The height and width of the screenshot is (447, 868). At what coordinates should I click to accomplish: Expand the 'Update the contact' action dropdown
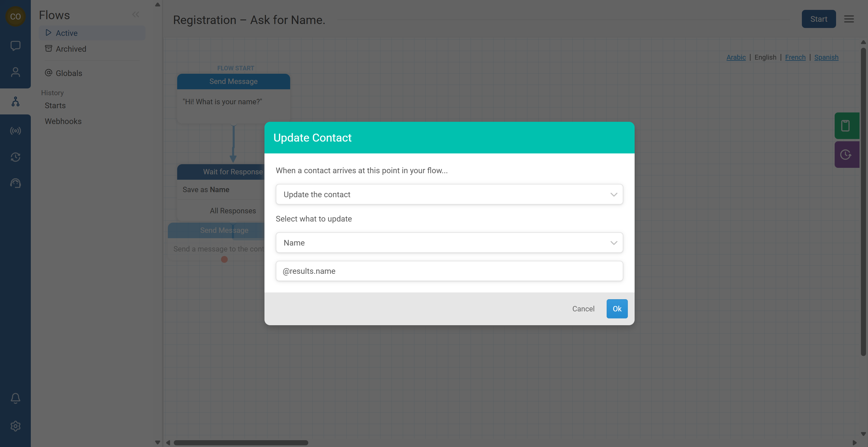(x=449, y=194)
